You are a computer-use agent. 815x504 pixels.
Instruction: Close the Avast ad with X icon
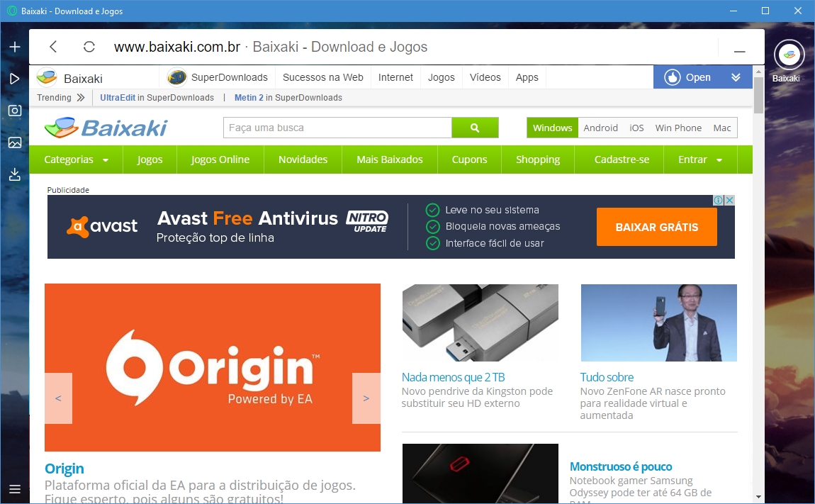coord(730,200)
